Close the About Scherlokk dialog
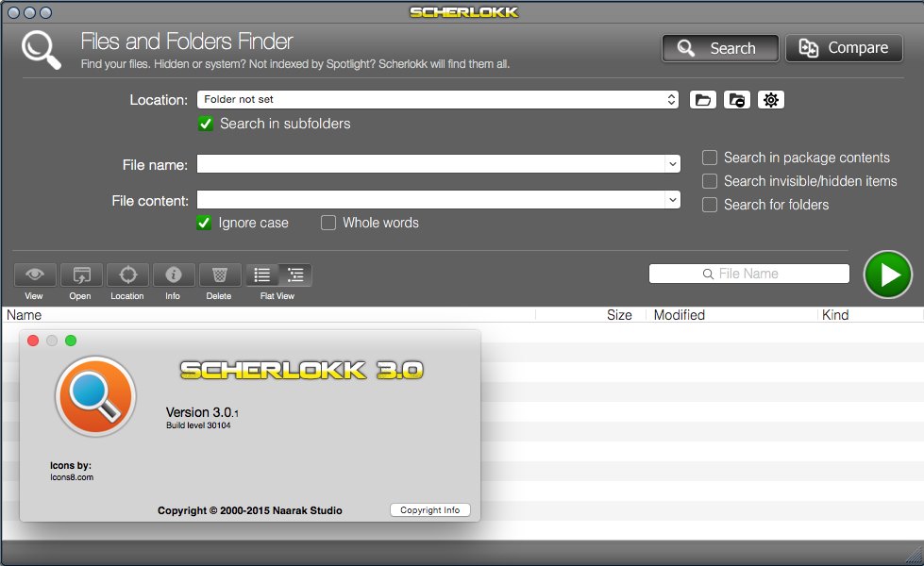The width and height of the screenshot is (924, 566). click(33, 341)
